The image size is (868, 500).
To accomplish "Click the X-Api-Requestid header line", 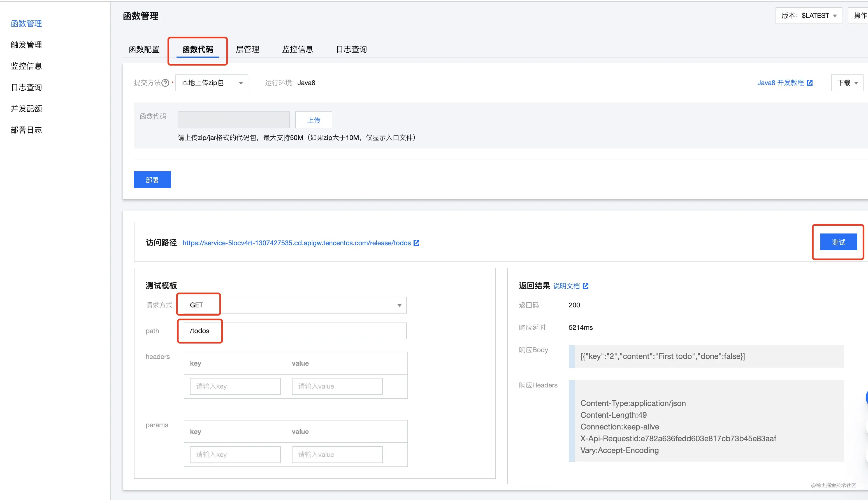I will click(678, 438).
